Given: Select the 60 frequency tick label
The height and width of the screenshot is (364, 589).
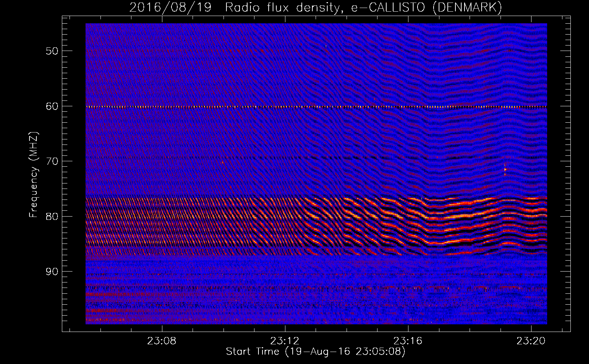Looking at the screenshot, I should tap(52, 106).
